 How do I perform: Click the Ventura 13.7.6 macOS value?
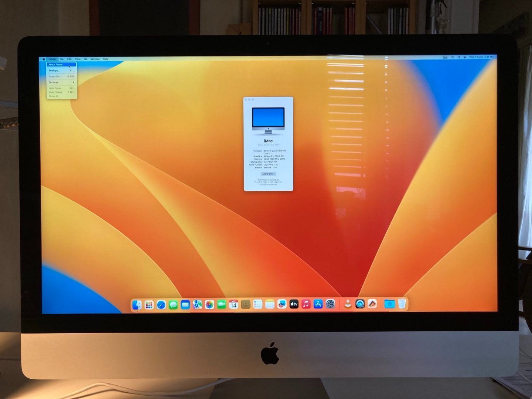(270, 168)
